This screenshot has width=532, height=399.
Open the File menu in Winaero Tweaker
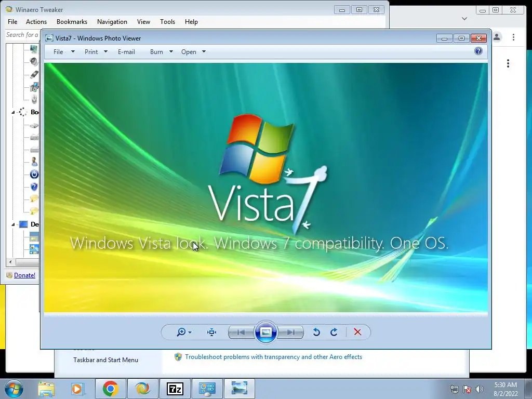pyautogui.click(x=12, y=22)
